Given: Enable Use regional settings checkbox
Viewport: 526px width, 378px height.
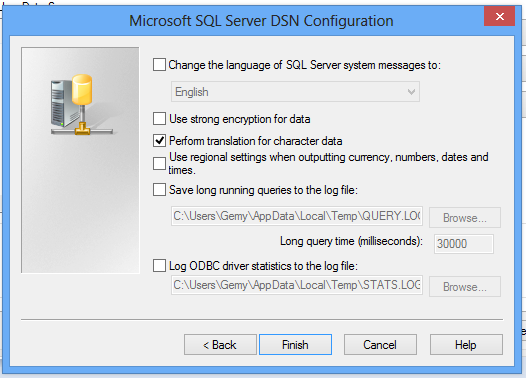Looking at the screenshot, I should [x=159, y=163].
